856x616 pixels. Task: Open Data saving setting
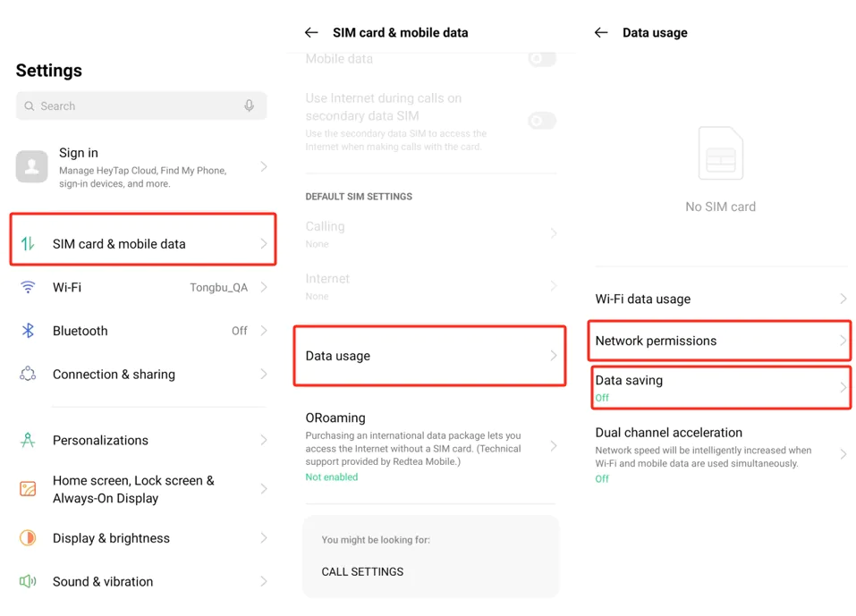point(721,387)
